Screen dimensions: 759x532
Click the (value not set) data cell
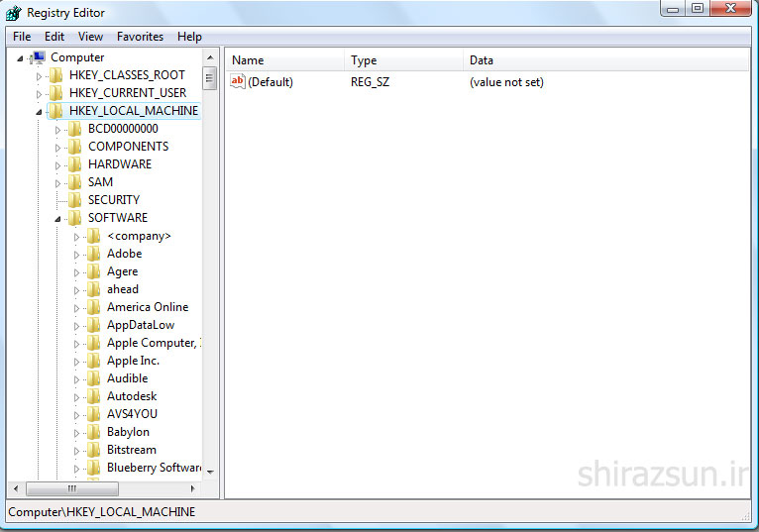506,82
